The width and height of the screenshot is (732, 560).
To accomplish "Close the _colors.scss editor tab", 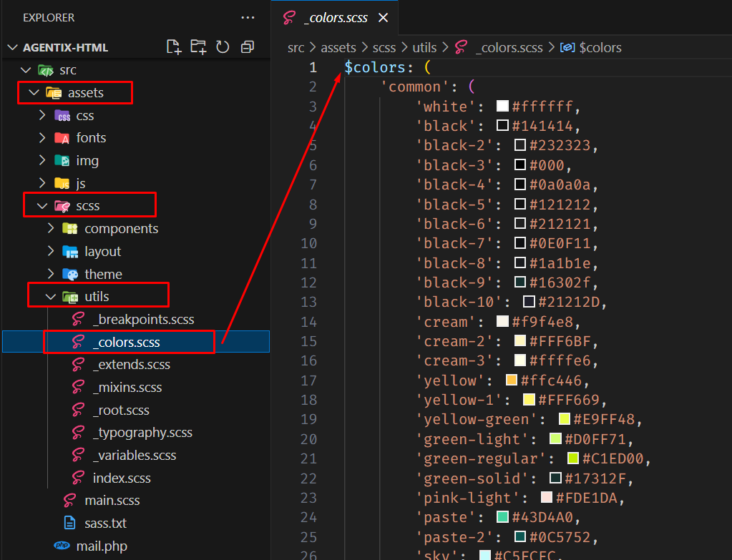I will click(383, 18).
